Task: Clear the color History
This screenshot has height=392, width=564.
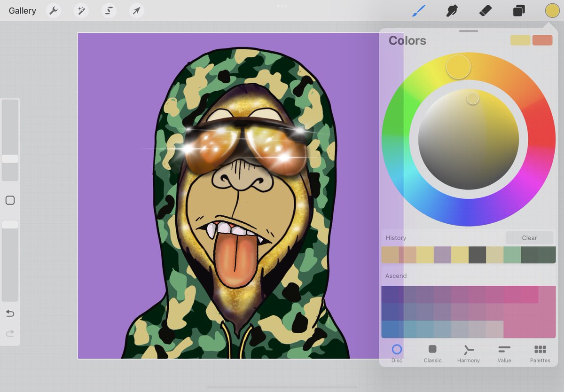Action: tap(529, 238)
